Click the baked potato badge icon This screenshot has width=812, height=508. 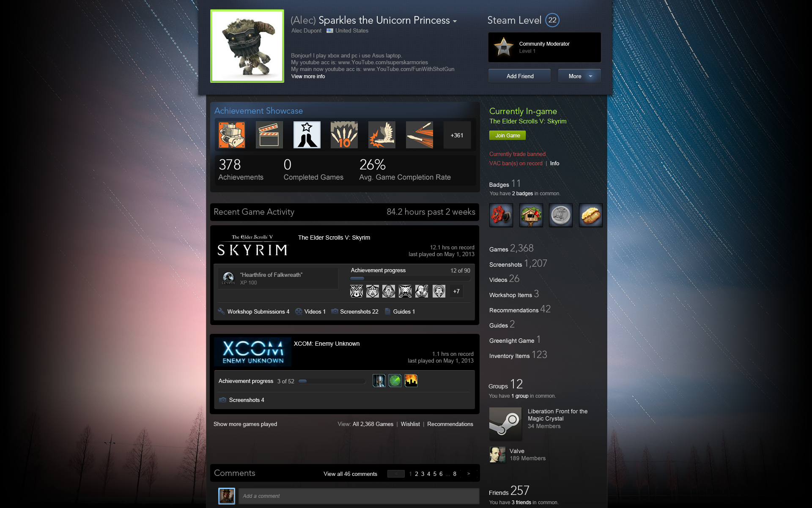(590, 215)
